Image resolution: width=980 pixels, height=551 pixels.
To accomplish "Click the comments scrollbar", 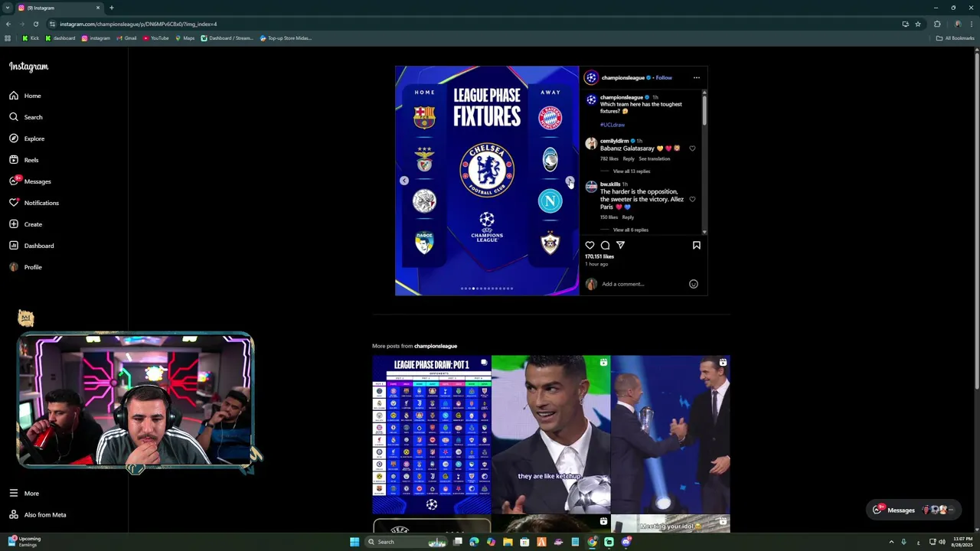I will click(x=704, y=111).
